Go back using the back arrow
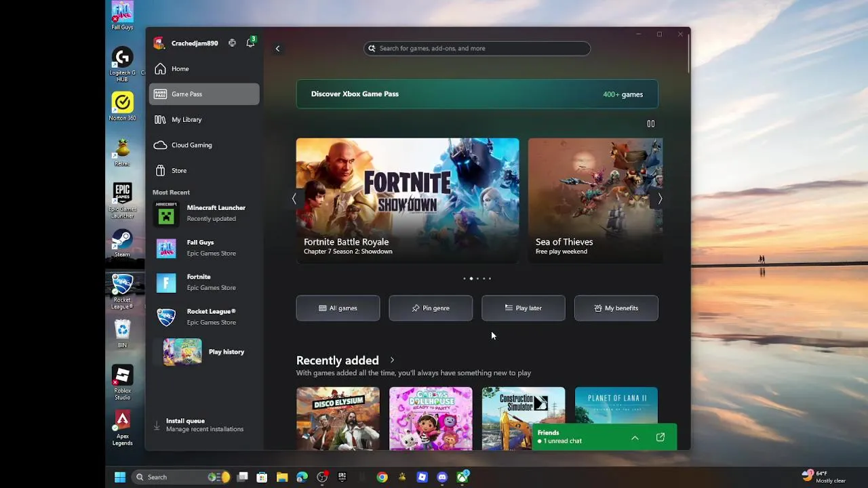Viewport: 868px width, 488px height. (x=277, y=48)
